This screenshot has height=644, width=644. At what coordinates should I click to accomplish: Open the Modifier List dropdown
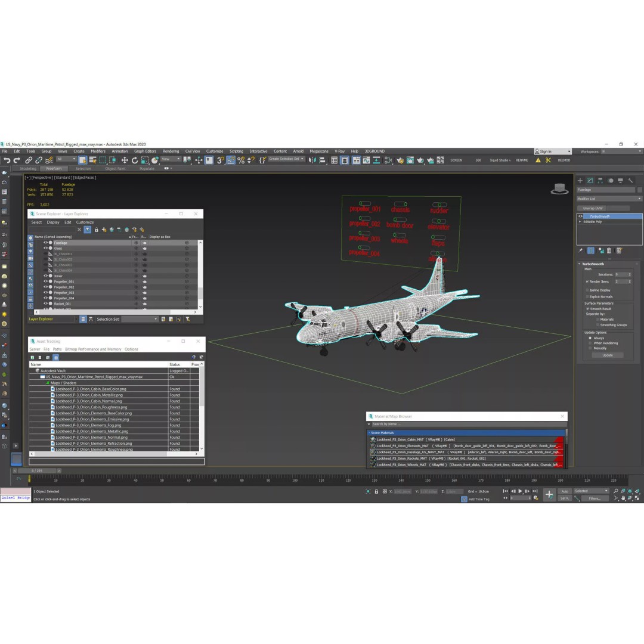[609, 199]
